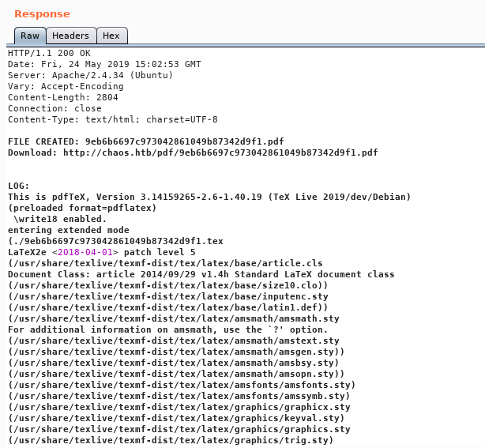Switch to the Raw tab
This screenshot has height=448, width=485.
(30, 36)
